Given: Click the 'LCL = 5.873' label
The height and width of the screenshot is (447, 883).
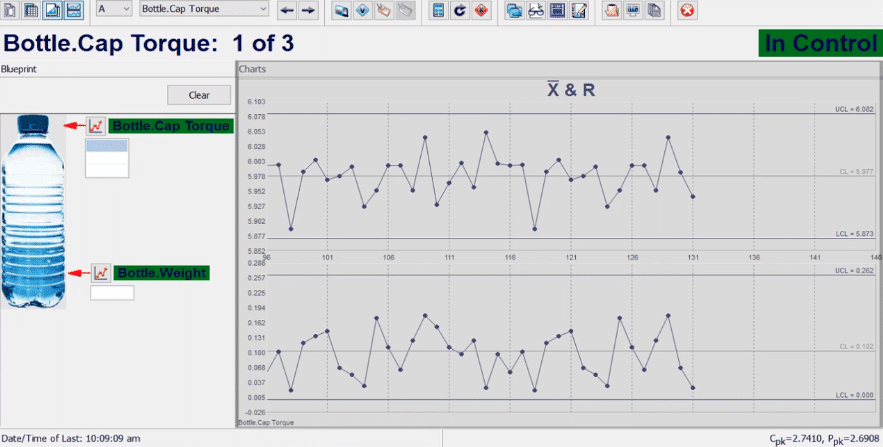Looking at the screenshot, I should tap(855, 234).
